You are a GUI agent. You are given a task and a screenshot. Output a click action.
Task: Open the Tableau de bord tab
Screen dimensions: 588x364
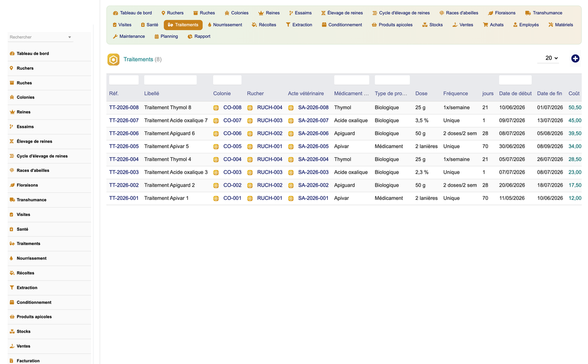(132, 13)
